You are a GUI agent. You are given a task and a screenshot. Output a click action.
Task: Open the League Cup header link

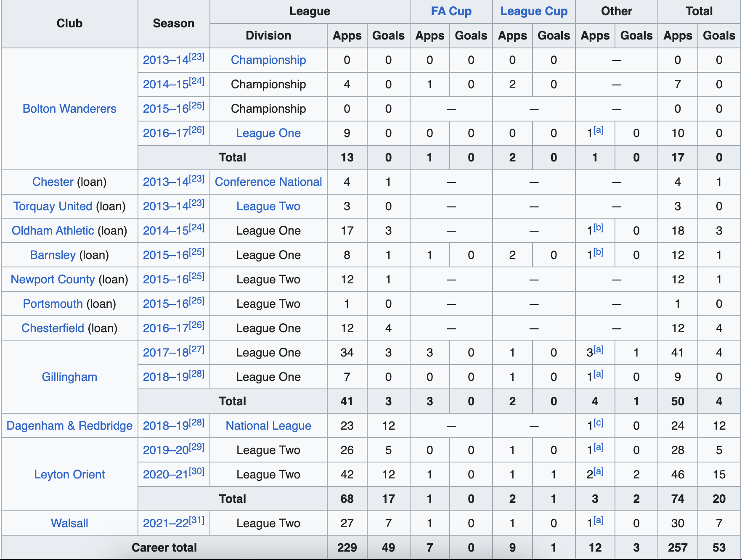point(534,11)
